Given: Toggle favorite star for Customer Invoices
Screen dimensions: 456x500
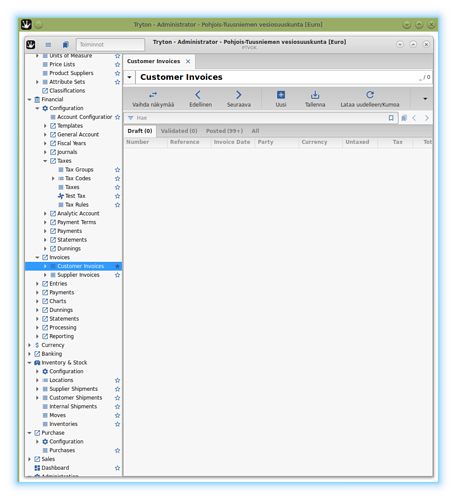Looking at the screenshot, I should click(x=117, y=266).
